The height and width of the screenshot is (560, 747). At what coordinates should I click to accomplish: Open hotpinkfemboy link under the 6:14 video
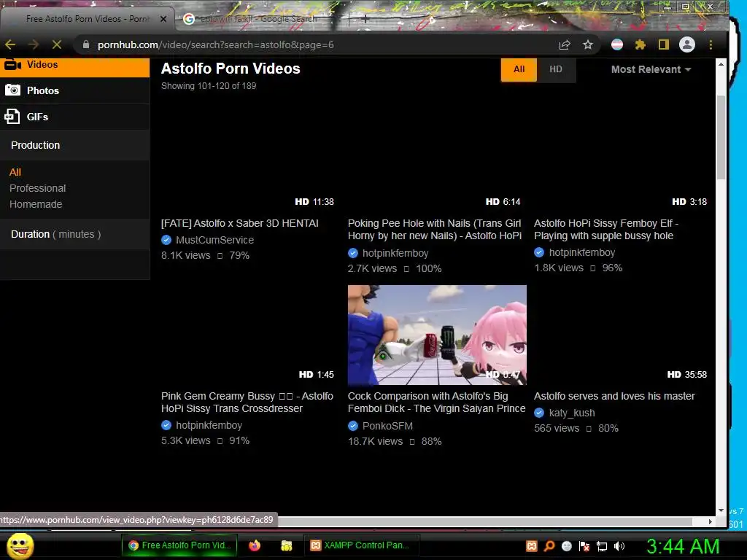click(x=395, y=253)
